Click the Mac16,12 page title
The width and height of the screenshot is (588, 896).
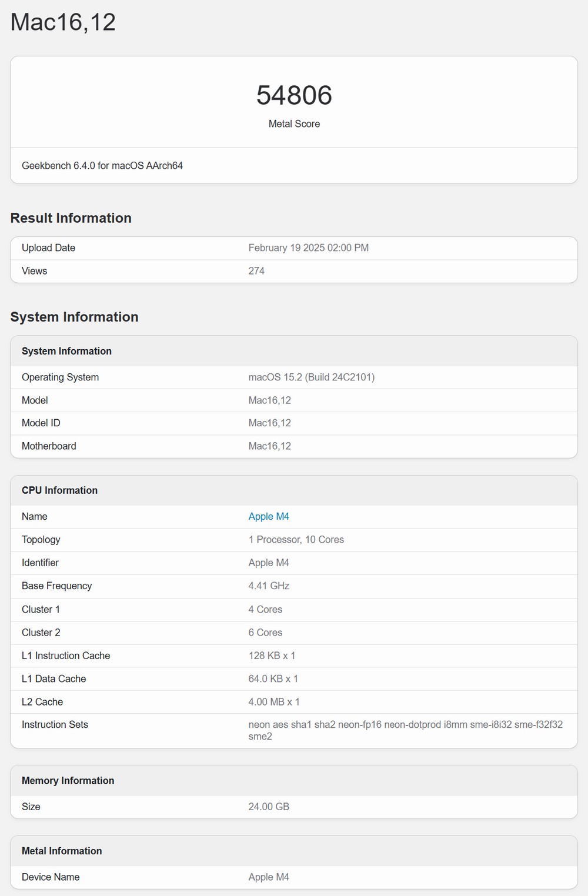(63, 22)
